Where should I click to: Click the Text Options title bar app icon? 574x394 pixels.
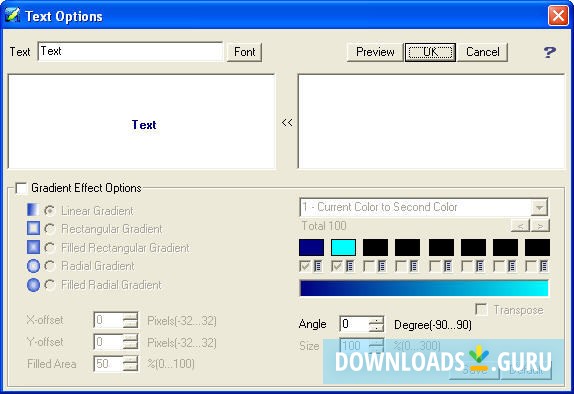(x=12, y=15)
